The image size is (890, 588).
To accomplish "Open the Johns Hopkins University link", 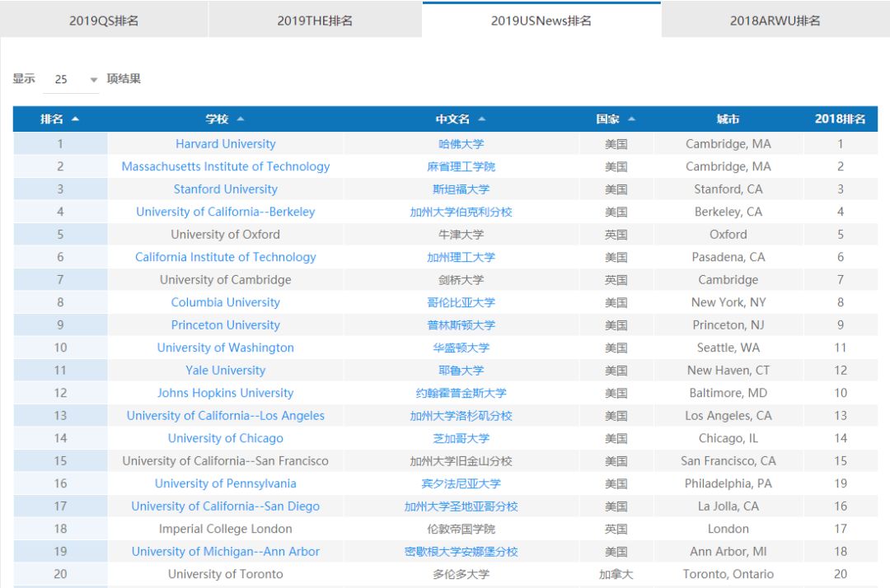I will (225, 394).
